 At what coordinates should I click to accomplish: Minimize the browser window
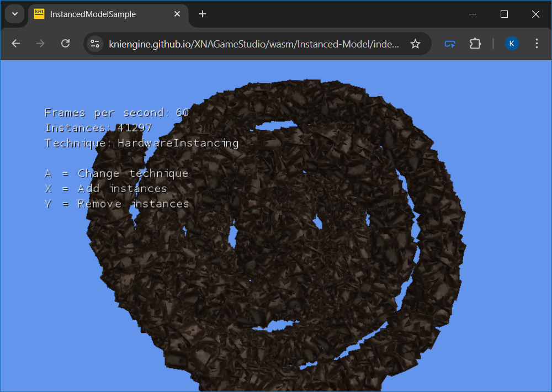[473, 14]
